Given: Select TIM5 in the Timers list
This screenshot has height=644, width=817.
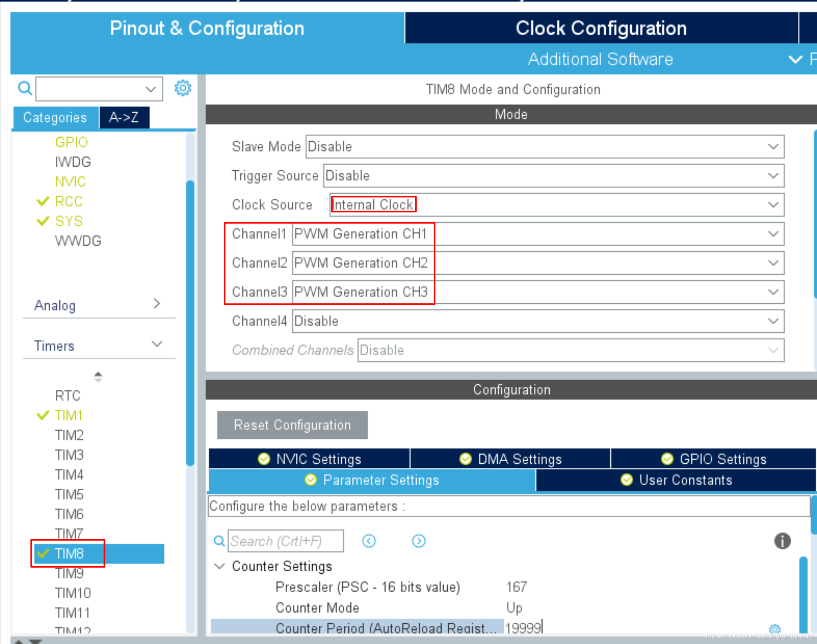Looking at the screenshot, I should (69, 494).
